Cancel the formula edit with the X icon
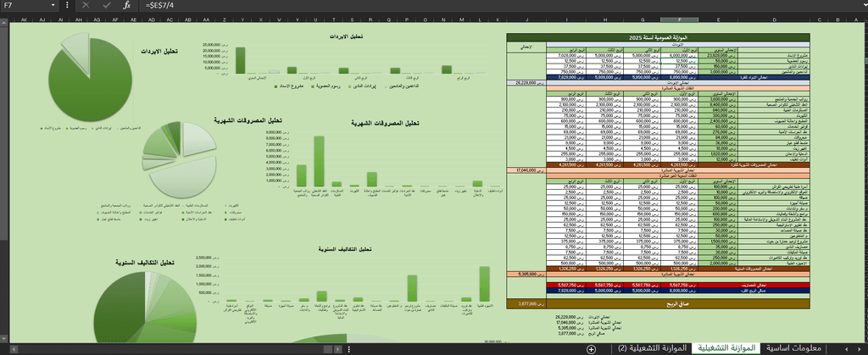The height and width of the screenshot is (355, 868). click(x=86, y=5)
